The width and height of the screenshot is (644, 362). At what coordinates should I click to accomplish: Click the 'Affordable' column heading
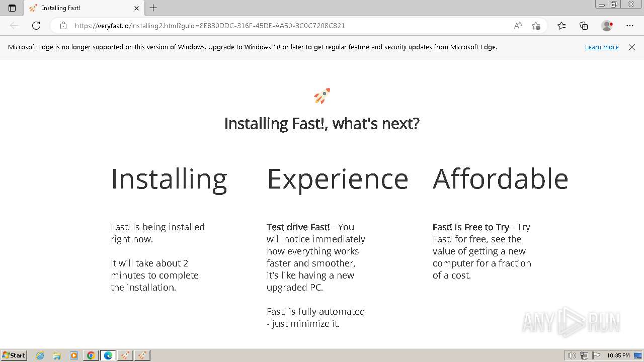tap(501, 178)
